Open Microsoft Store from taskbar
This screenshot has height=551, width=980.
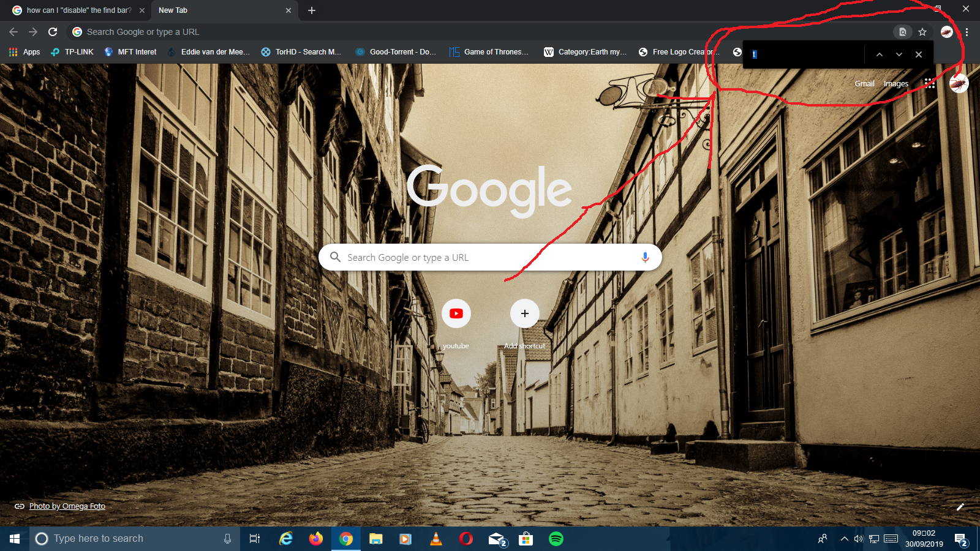tap(526, 539)
